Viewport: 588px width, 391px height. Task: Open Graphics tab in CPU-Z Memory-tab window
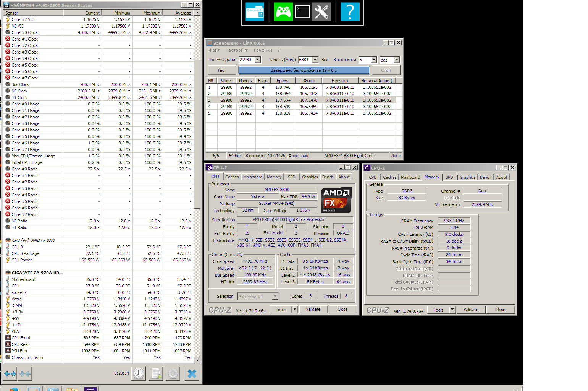(x=468, y=177)
